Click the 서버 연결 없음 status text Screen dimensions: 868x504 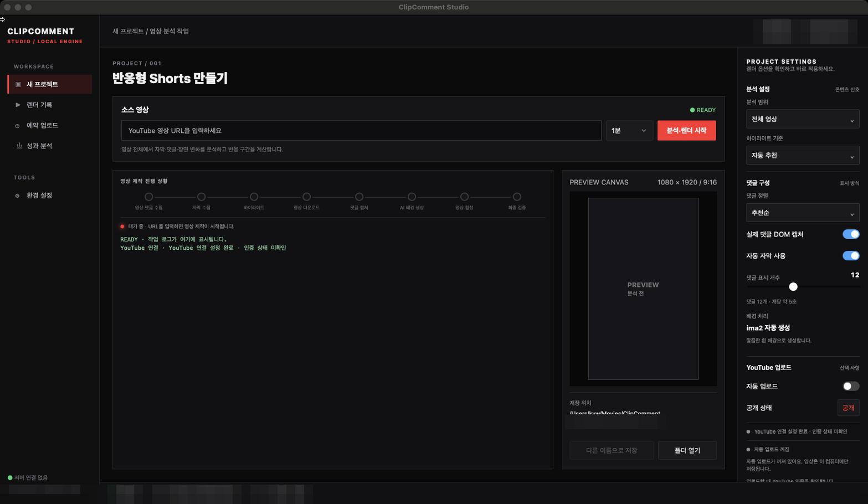[31, 477]
